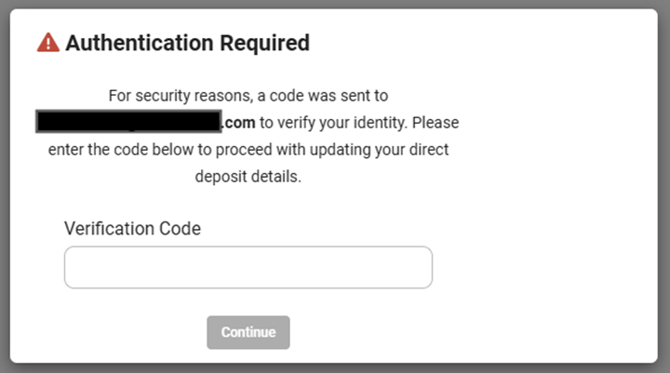Click the word 'Code' in the field label
The height and width of the screenshot is (373, 670).
(x=180, y=229)
